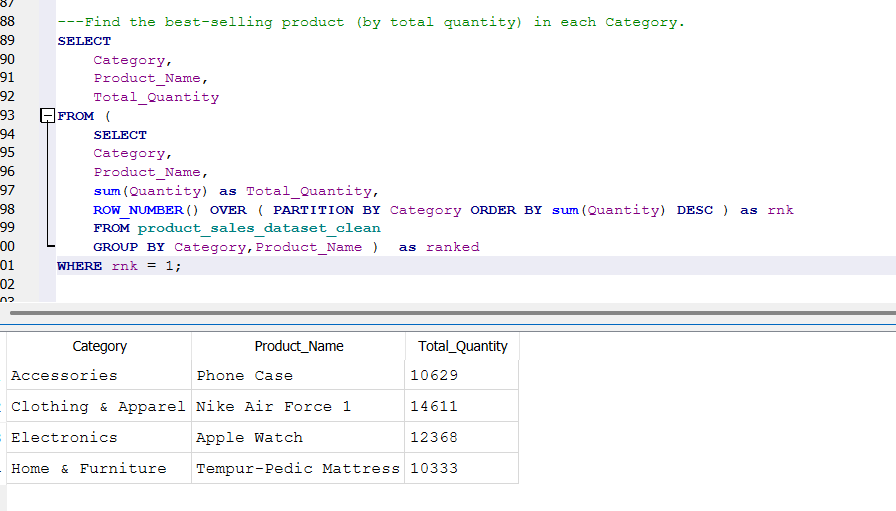896x511 pixels.
Task: Click the product_sales_dataset_clean table name
Action: (259, 228)
